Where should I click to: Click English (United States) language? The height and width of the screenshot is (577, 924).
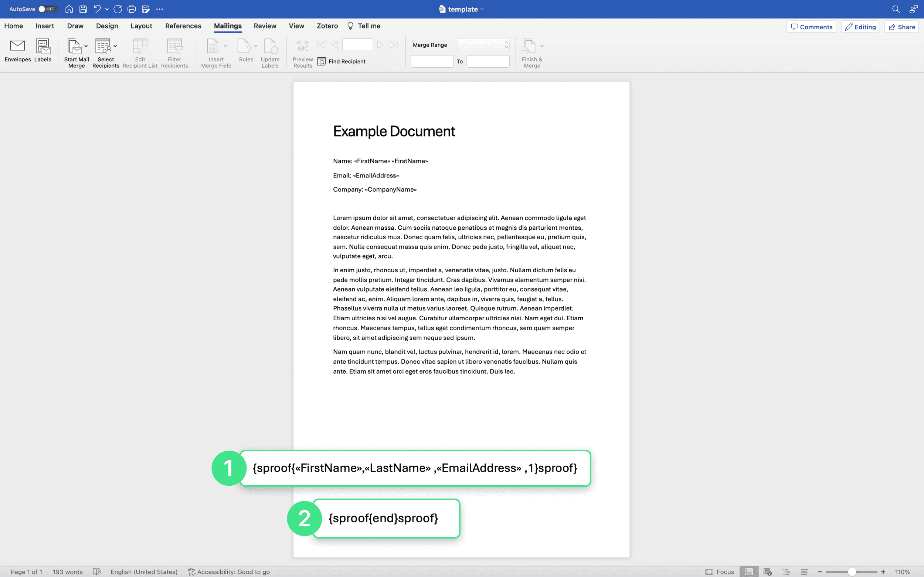[x=144, y=572]
